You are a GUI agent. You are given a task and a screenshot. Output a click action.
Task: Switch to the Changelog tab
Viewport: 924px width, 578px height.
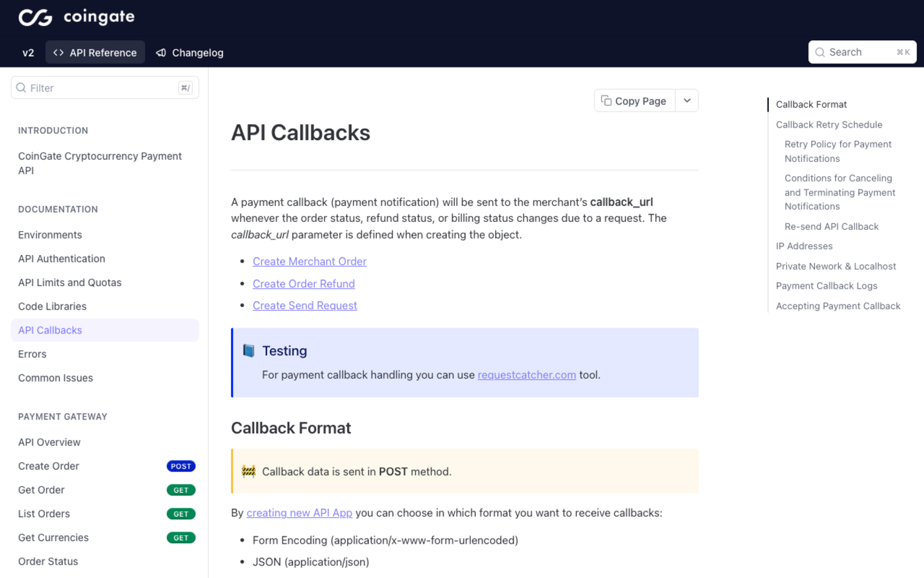(x=190, y=53)
